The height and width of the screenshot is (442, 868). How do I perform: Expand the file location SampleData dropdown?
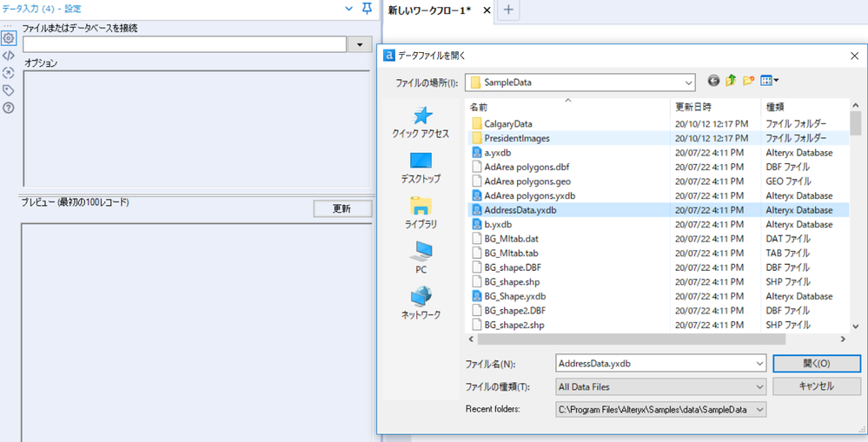(689, 82)
